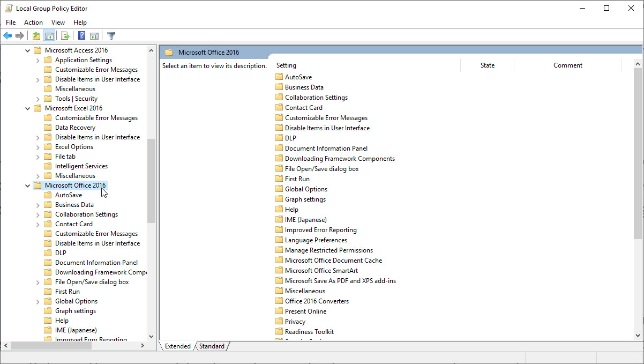Image resolution: width=644 pixels, height=364 pixels.
Task: Click the Up one level folder icon
Action: click(36, 36)
